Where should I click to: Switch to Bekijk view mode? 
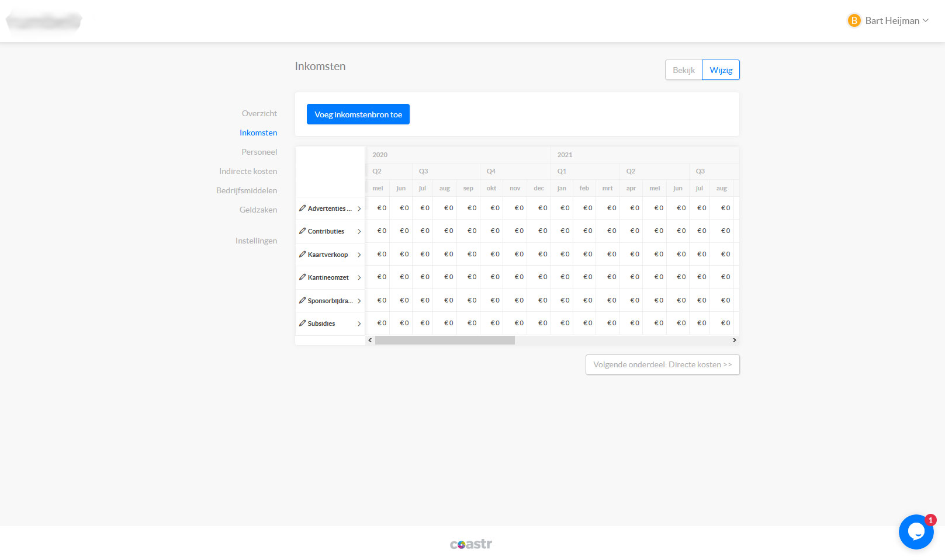click(x=683, y=70)
